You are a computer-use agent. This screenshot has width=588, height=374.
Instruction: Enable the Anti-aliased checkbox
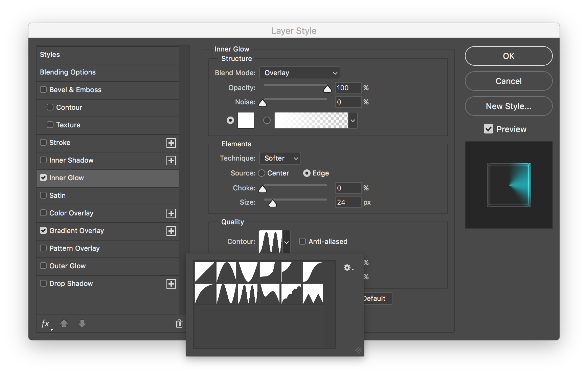tap(302, 241)
